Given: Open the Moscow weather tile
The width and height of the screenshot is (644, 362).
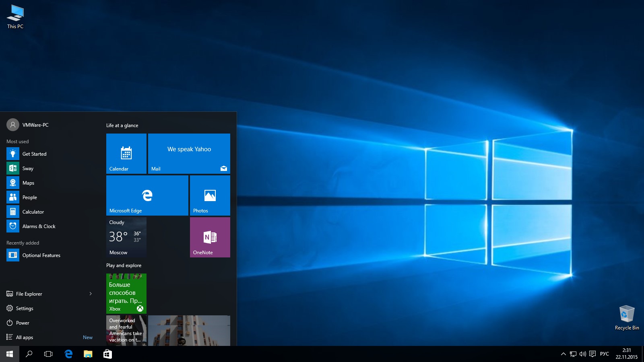Looking at the screenshot, I should [126, 237].
